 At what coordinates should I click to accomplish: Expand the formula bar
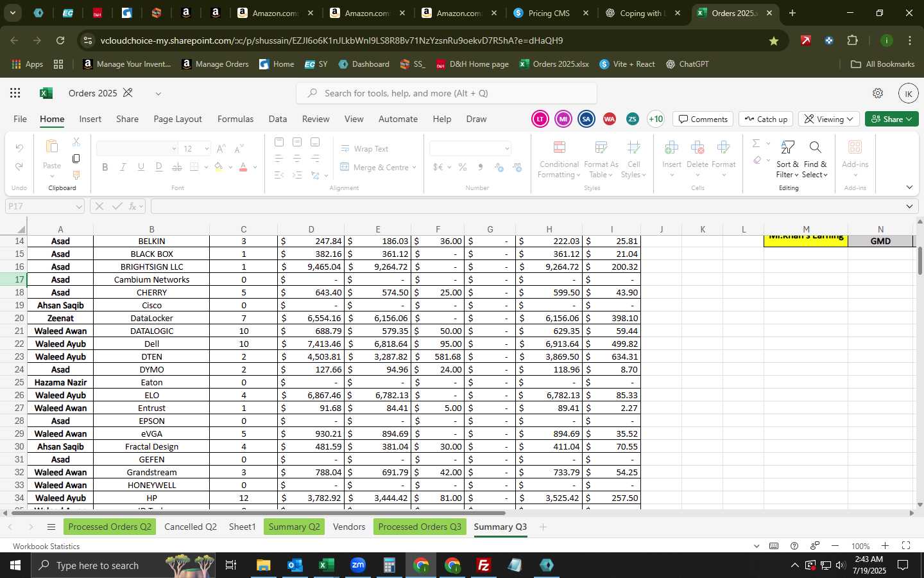[x=909, y=206]
